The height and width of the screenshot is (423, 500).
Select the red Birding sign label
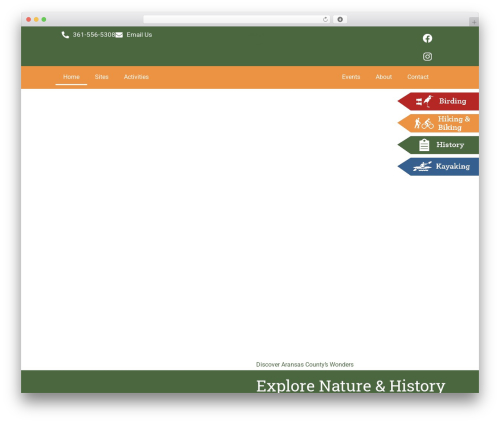click(452, 101)
